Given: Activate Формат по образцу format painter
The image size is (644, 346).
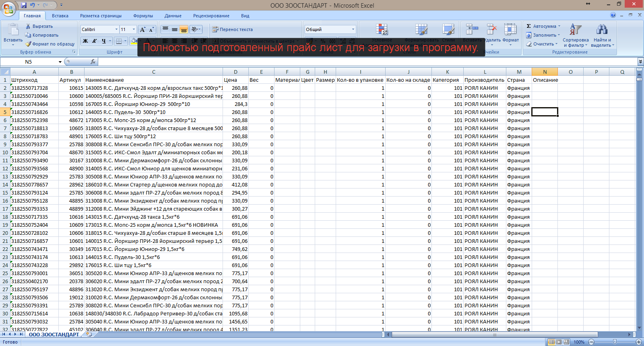Looking at the screenshot, I should pyautogui.click(x=50, y=44).
